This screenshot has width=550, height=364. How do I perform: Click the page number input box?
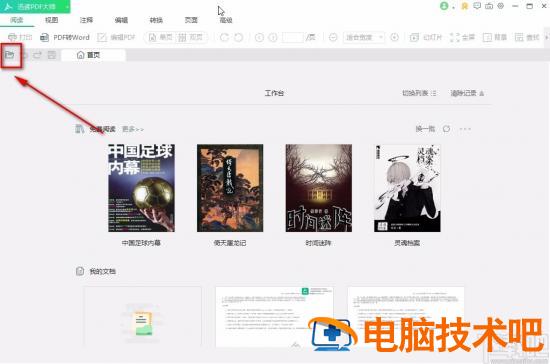pyautogui.click(x=293, y=37)
